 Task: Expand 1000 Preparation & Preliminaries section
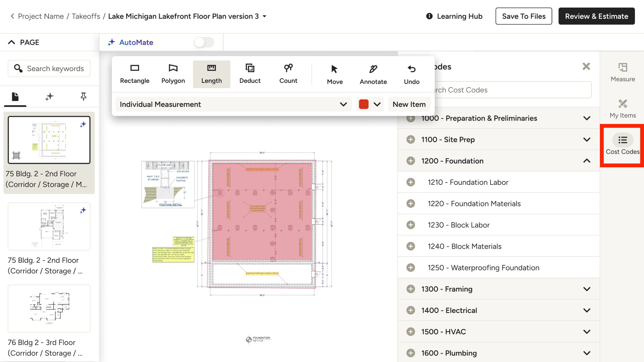[587, 118]
